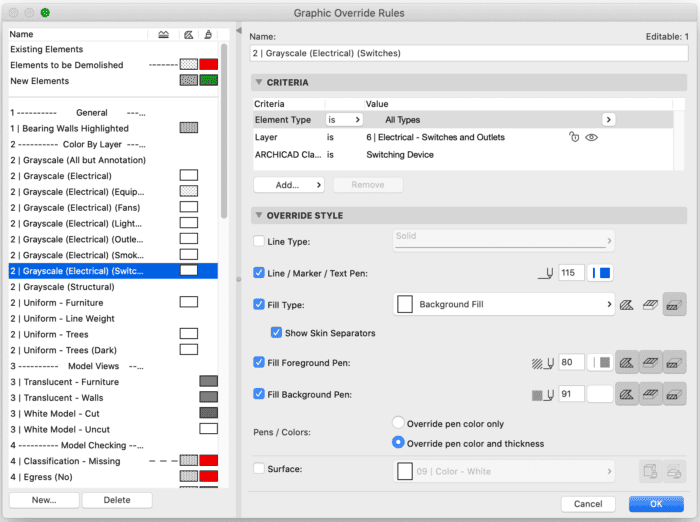The width and height of the screenshot is (700, 522).
Task: Collapse the CRITERIA section
Action: [x=258, y=82]
